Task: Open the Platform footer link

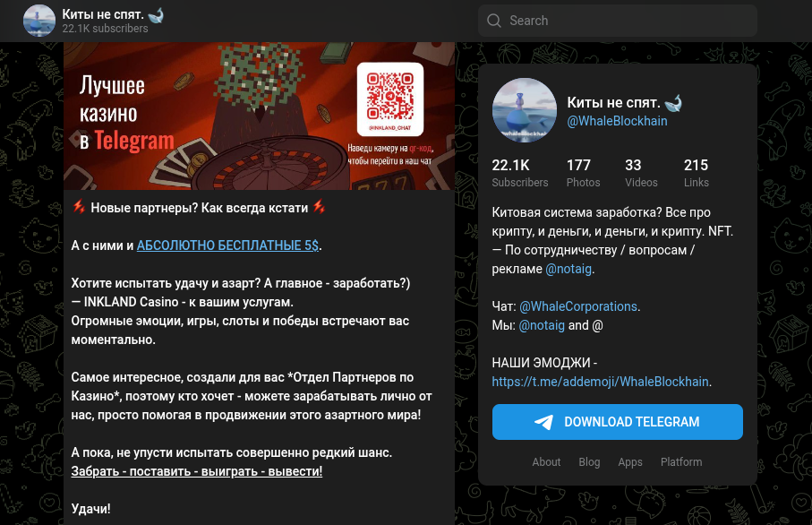Action: pyautogui.click(x=681, y=461)
